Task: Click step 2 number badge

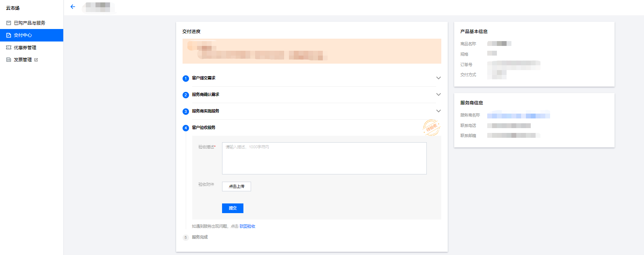Action: [186, 95]
